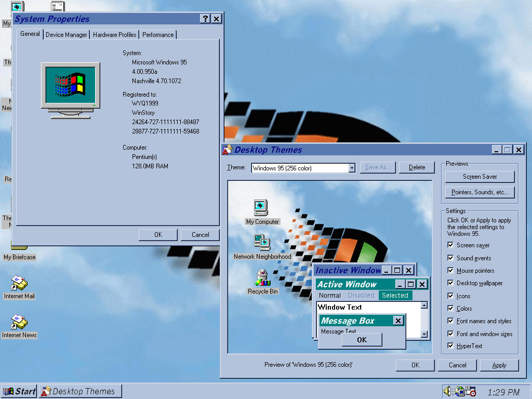
Task: Click Apply in Desktop Themes
Action: pos(499,365)
